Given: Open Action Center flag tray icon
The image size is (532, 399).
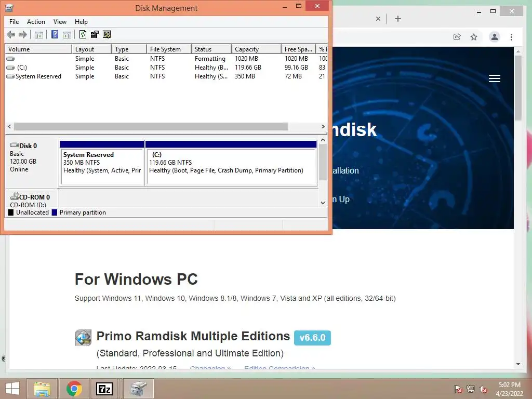Looking at the screenshot, I should [458, 389].
